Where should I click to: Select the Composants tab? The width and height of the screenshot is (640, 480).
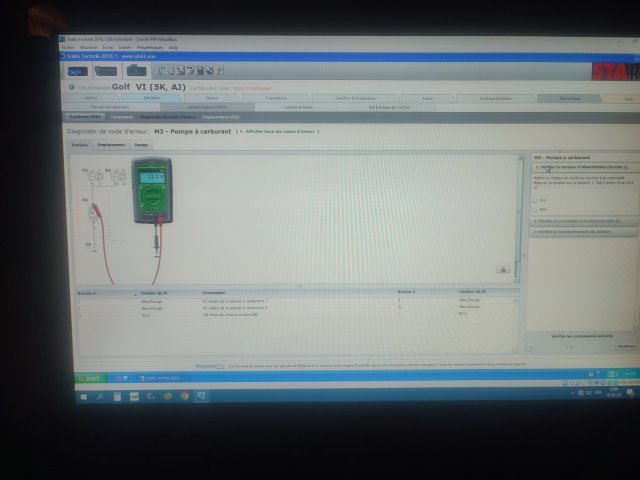[x=122, y=117]
